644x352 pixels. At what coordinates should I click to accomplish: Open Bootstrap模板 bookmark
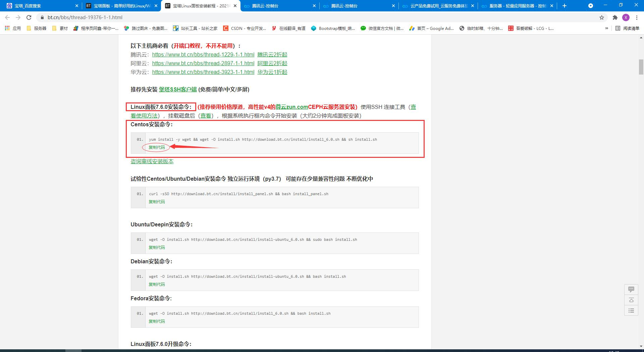(333, 29)
